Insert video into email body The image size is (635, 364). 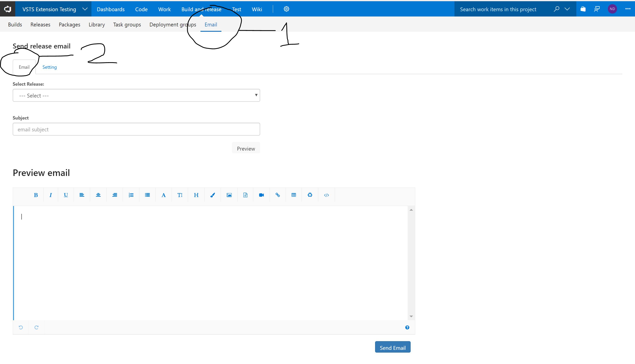click(261, 195)
